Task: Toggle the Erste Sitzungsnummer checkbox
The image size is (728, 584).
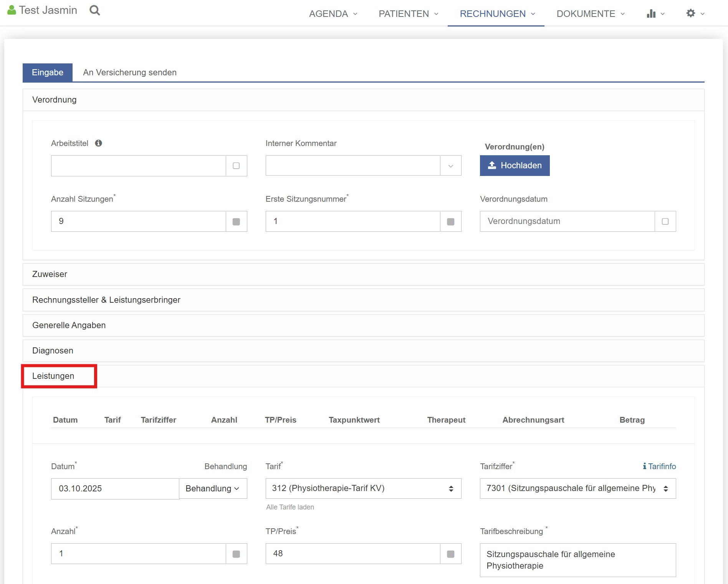Action: [450, 222]
